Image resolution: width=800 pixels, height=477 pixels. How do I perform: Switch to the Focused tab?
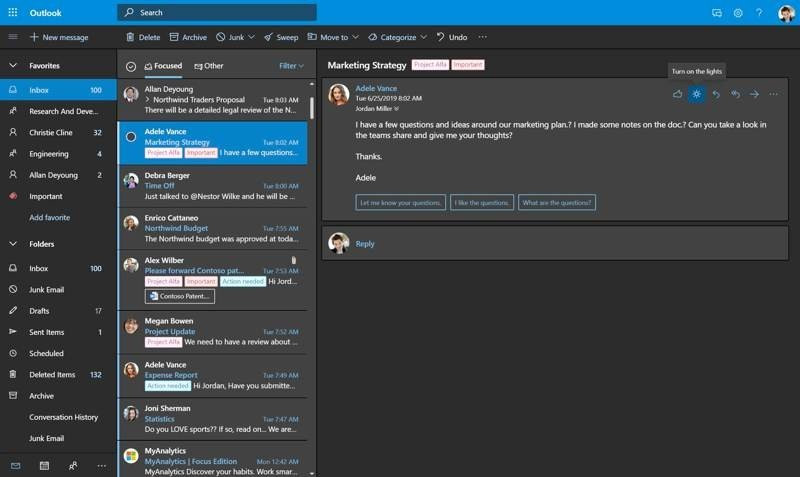point(163,66)
